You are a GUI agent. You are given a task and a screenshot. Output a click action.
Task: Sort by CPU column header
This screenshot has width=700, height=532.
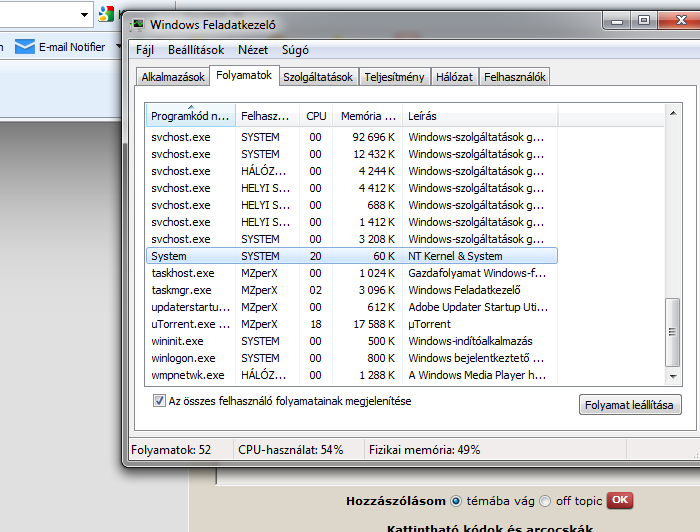coord(316,116)
